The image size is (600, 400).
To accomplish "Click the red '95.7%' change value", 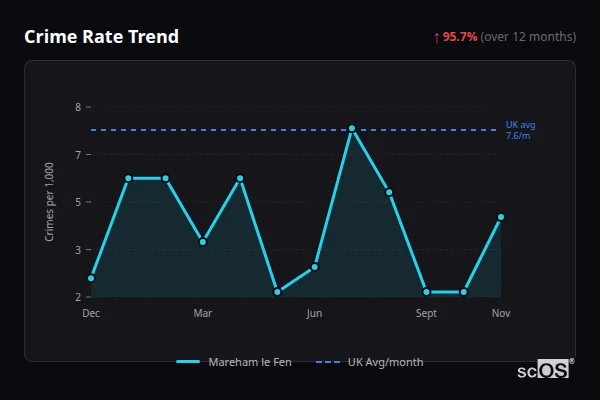I will point(460,37).
